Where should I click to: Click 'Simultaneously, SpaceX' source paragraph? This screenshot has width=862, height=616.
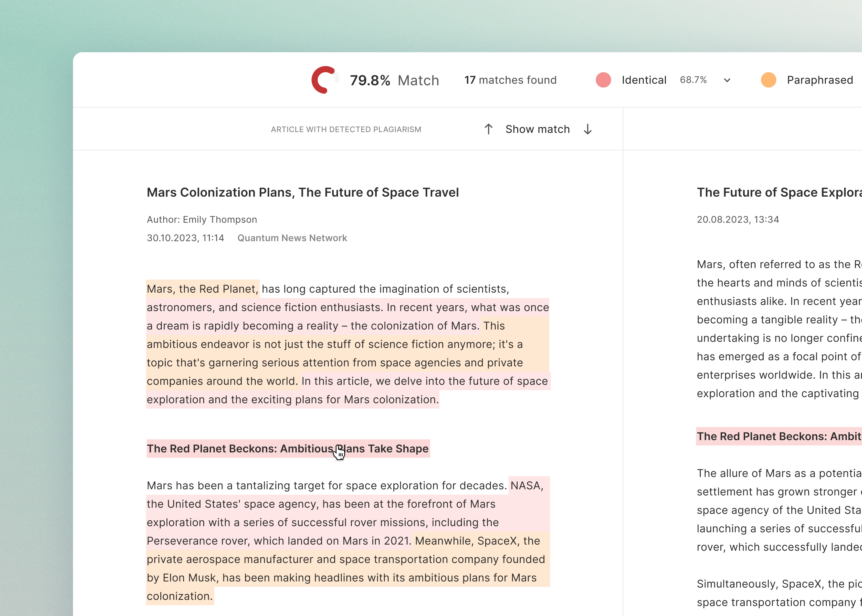click(779, 593)
